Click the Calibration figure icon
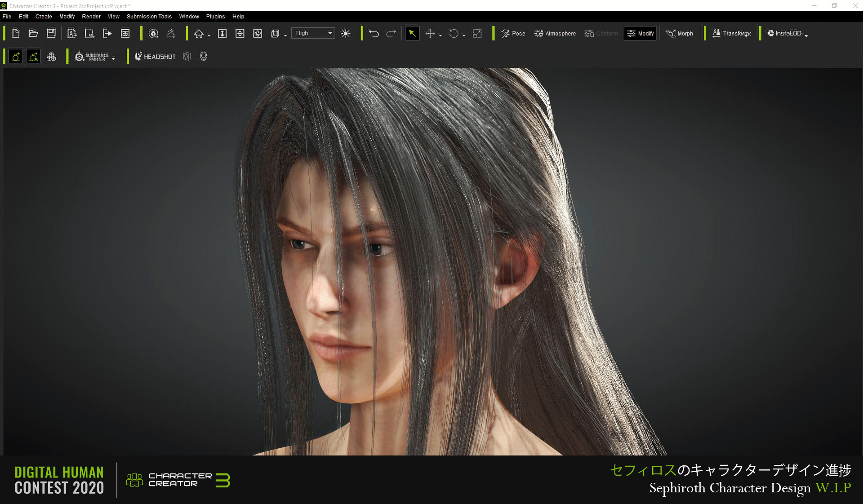863x504 pixels. [171, 33]
